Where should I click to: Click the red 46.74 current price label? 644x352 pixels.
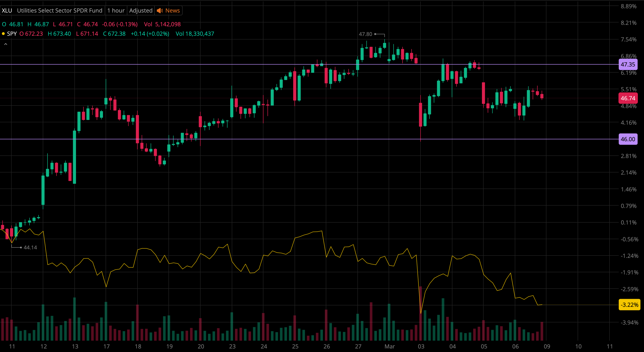627,98
